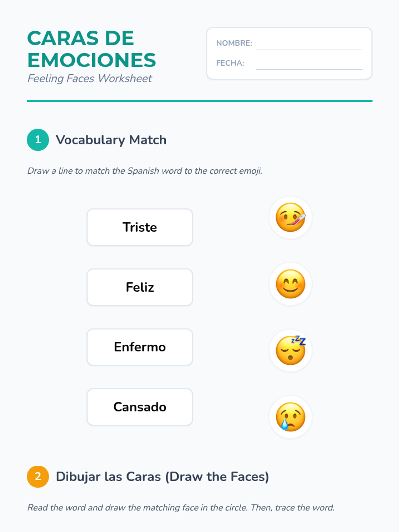Click the sleeping zzz face emoji
This screenshot has height=532, width=399.
click(x=290, y=350)
